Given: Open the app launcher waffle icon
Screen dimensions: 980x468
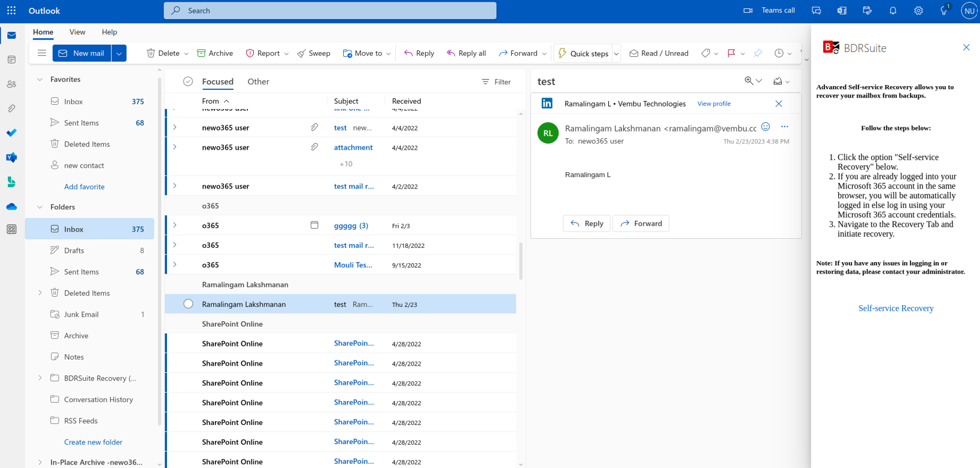Looking at the screenshot, I should point(11,10).
